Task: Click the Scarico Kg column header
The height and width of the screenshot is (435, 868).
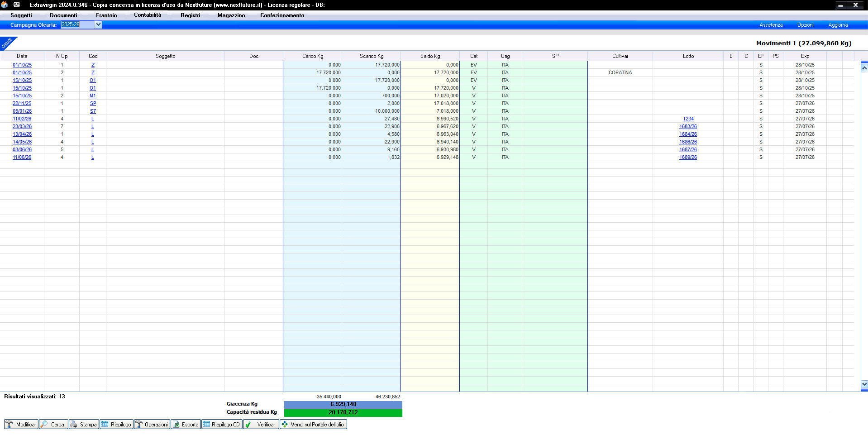Action: pyautogui.click(x=372, y=56)
